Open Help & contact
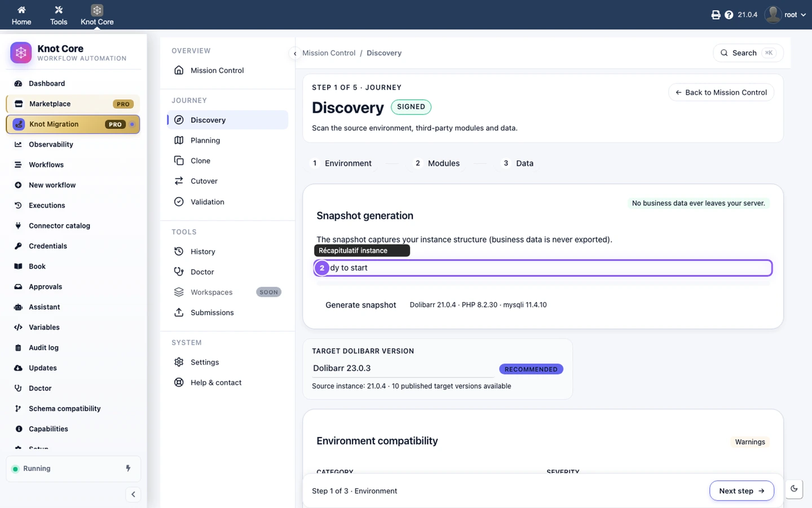The width and height of the screenshot is (812, 508). [x=228, y=383]
